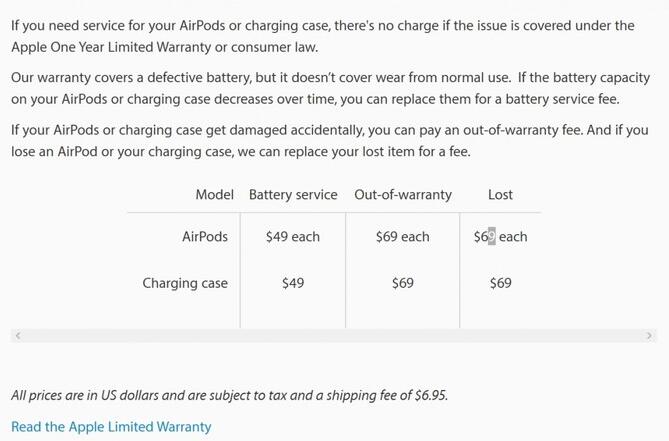669x441 pixels.
Task: Click the paragraph about defective battery coverage
Action: (x=331, y=88)
